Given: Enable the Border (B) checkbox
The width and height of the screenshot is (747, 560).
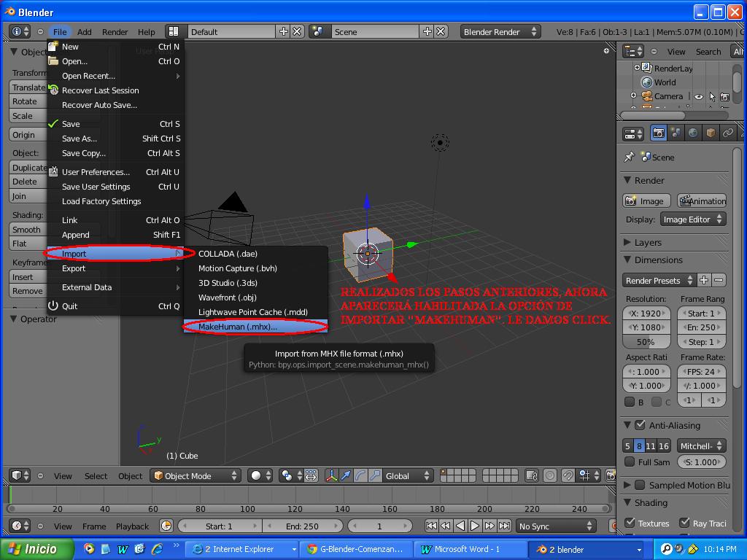Looking at the screenshot, I should (x=630, y=402).
